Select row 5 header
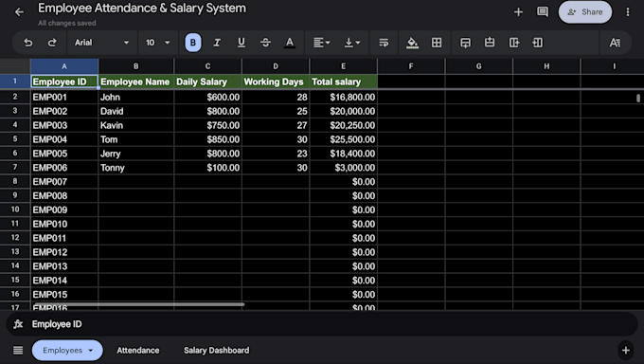This screenshot has height=364, width=644. [x=15, y=139]
